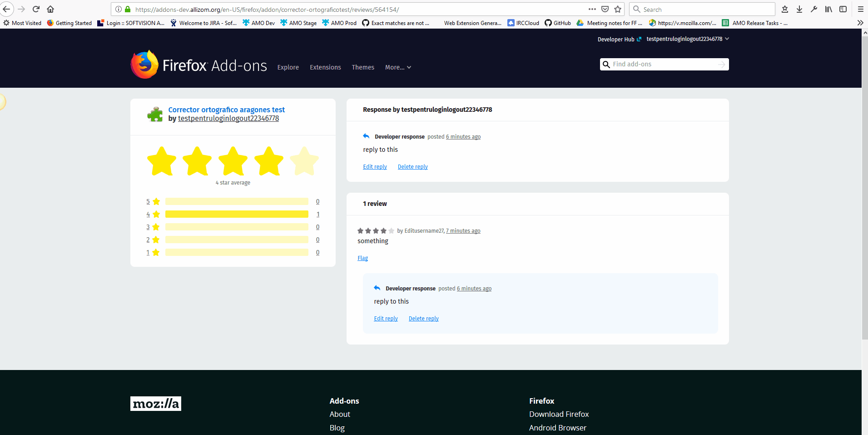Reload the current page
Image resolution: width=868 pixels, height=435 pixels.
click(36, 9)
